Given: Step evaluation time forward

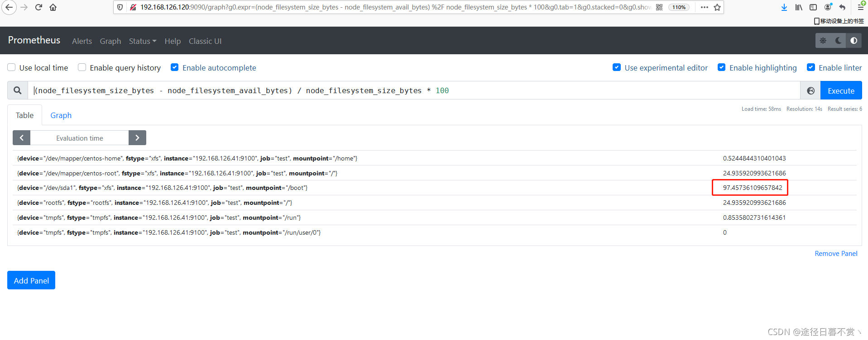Looking at the screenshot, I should point(137,138).
